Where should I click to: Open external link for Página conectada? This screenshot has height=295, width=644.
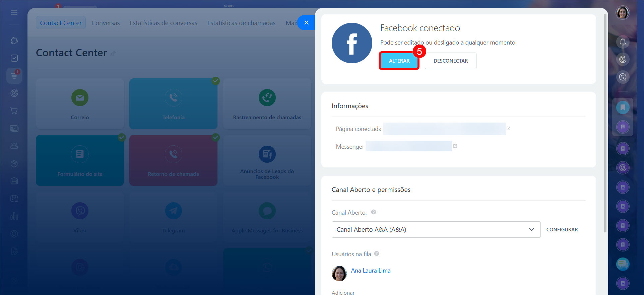tap(508, 129)
